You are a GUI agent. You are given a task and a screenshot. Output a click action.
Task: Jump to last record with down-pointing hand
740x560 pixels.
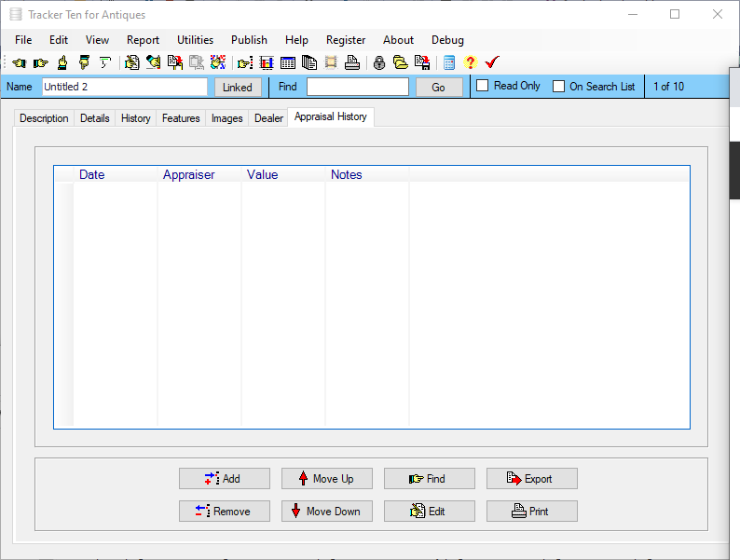click(x=84, y=62)
